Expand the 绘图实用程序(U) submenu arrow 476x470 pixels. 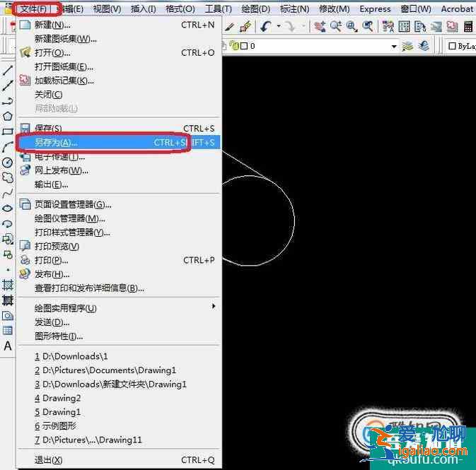point(214,307)
